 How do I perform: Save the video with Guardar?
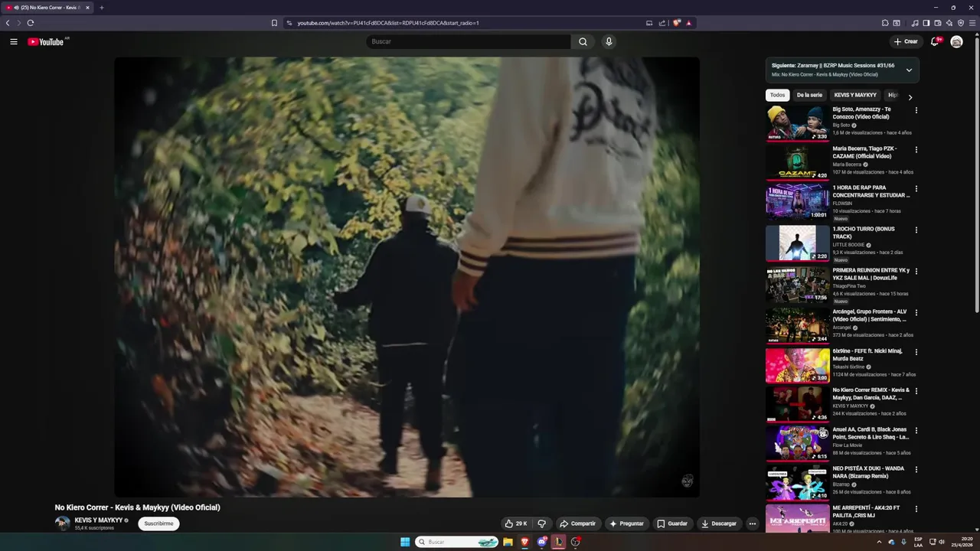click(672, 523)
